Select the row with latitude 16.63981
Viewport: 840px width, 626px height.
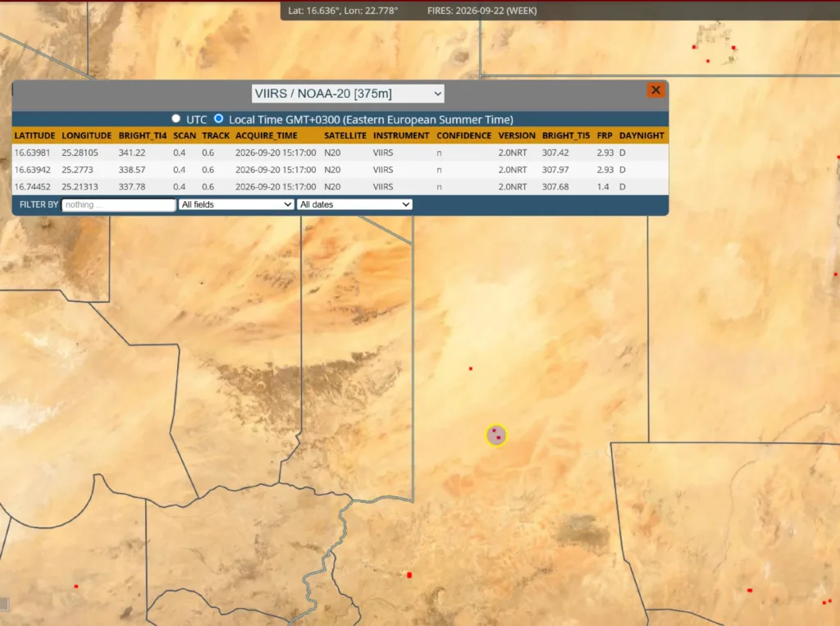click(x=340, y=153)
